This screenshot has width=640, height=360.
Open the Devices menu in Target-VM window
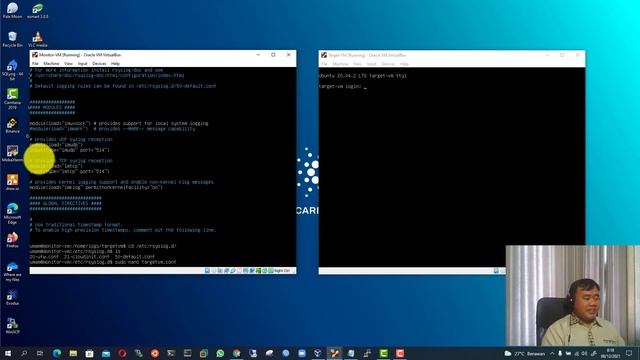click(388, 64)
